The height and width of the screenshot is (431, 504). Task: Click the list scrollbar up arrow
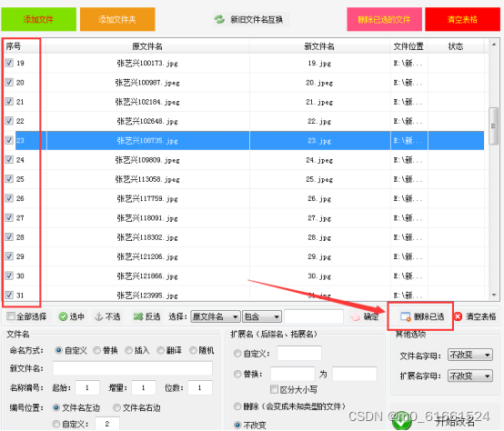[x=494, y=45]
